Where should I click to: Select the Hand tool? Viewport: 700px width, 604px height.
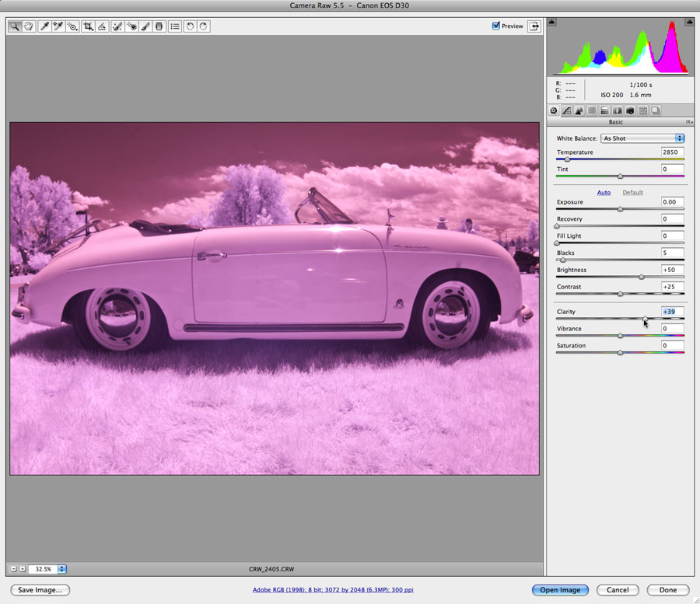coord(29,26)
